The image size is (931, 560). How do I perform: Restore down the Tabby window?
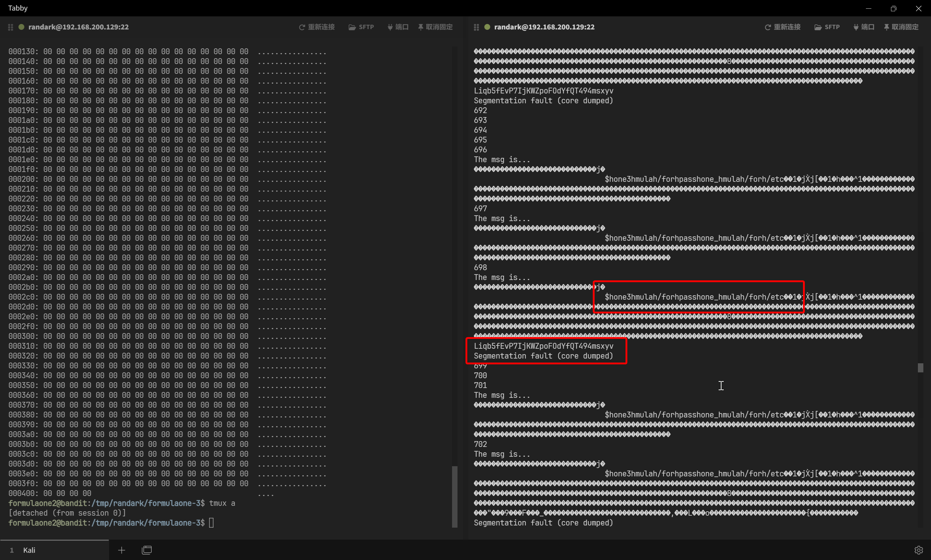click(x=894, y=8)
